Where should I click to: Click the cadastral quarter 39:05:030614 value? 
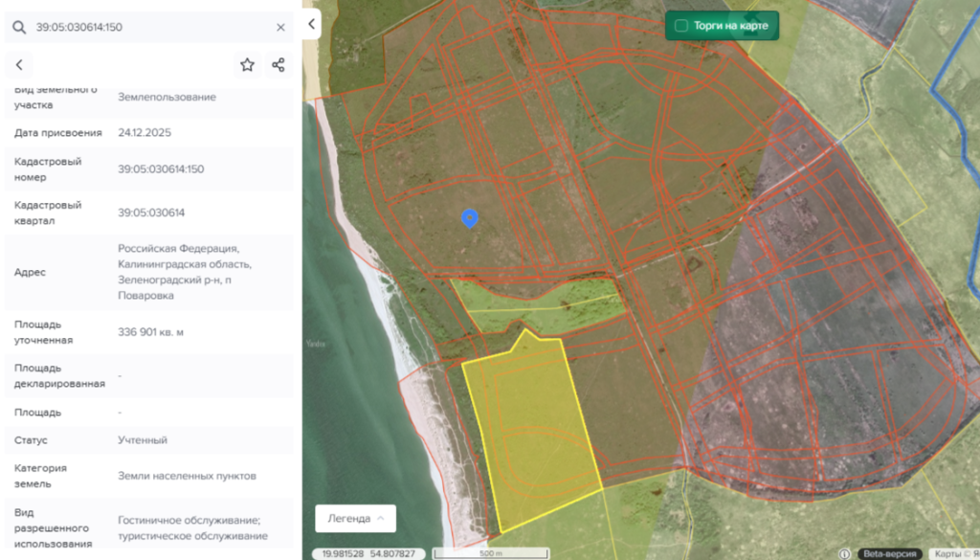coord(151,213)
